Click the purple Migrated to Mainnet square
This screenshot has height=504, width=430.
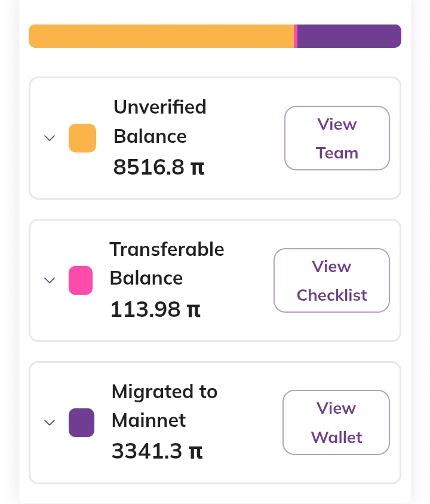tap(81, 423)
